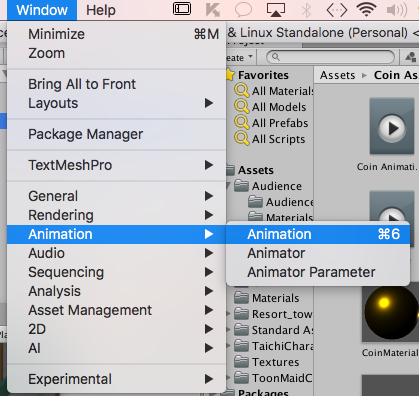The width and height of the screenshot is (419, 396).
Task: Expand the TextMeshPro submenu
Action: point(117,165)
